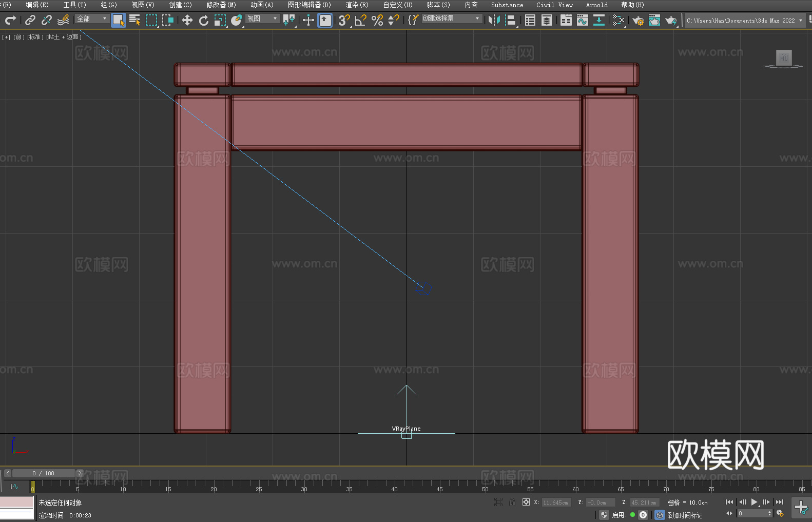Toggle Percent Snap
The width and height of the screenshot is (812, 522).
(x=377, y=20)
